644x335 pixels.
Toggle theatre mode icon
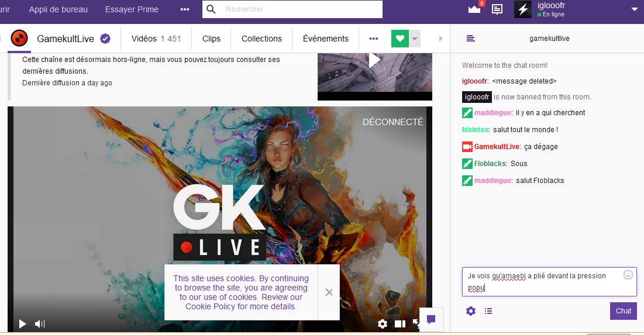(400, 324)
